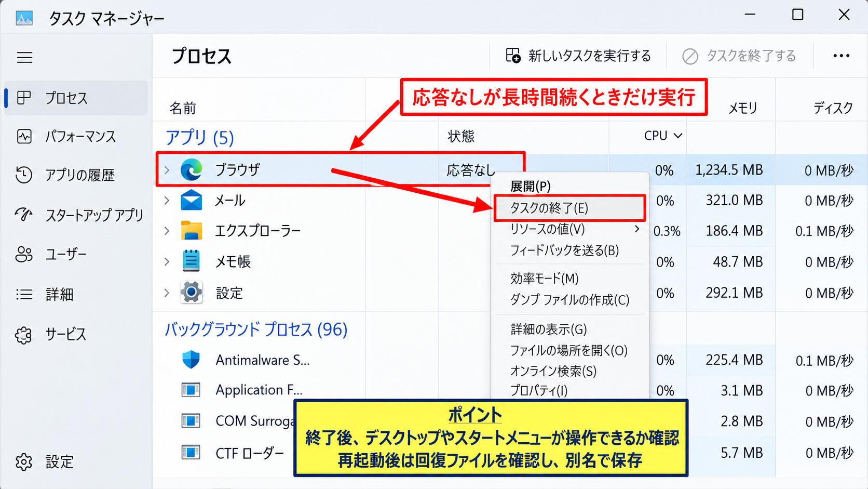Sort by the メモリ column header
The height and width of the screenshot is (489, 868).
pyautogui.click(x=742, y=108)
